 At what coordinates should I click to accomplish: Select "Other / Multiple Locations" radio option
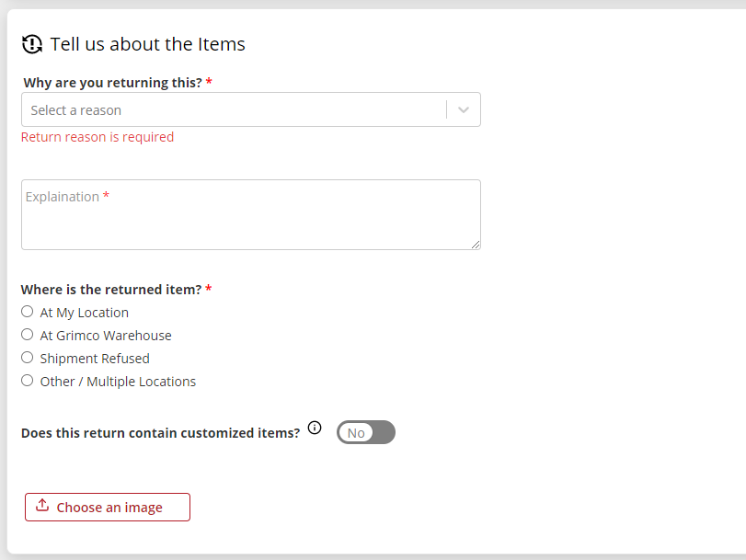click(x=28, y=381)
